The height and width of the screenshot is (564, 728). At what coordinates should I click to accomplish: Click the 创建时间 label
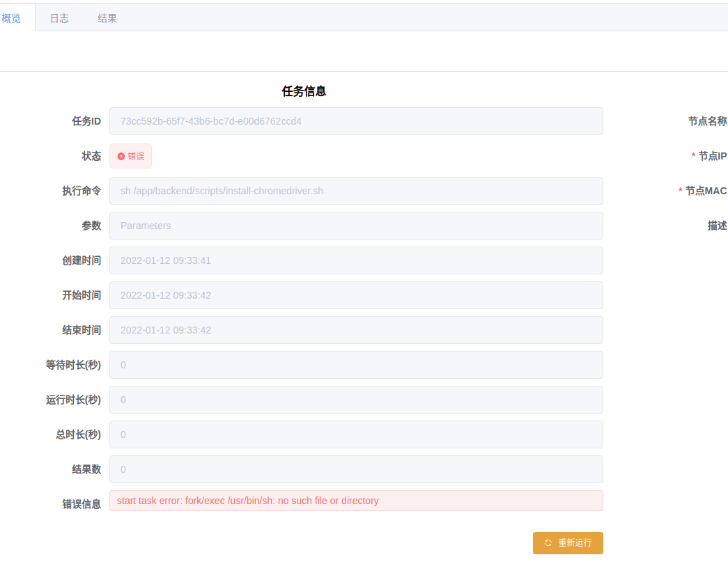82,260
